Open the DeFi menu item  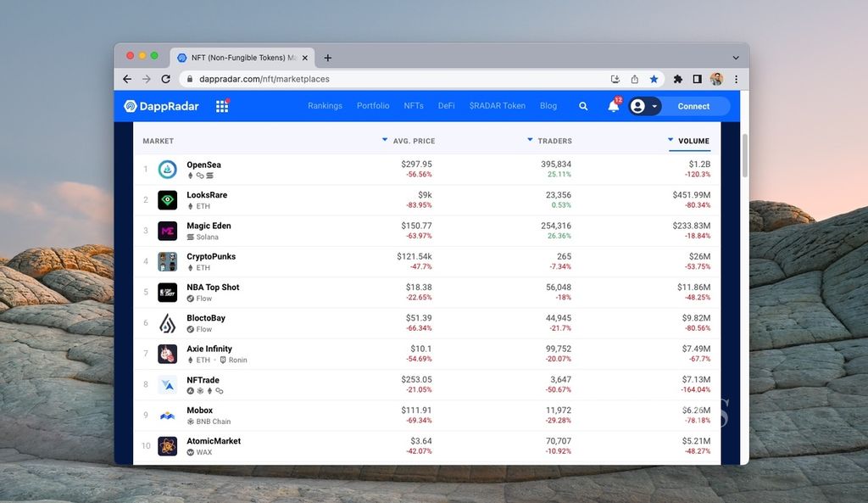click(x=446, y=106)
